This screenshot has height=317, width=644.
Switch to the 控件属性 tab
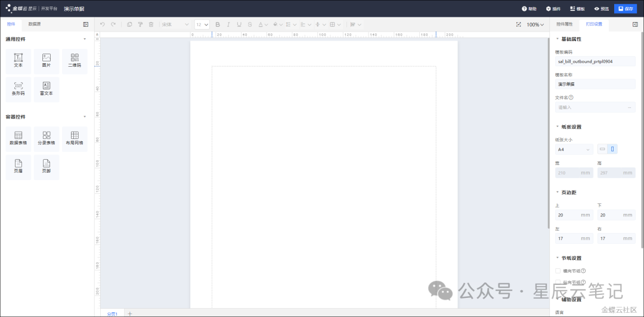(x=564, y=24)
